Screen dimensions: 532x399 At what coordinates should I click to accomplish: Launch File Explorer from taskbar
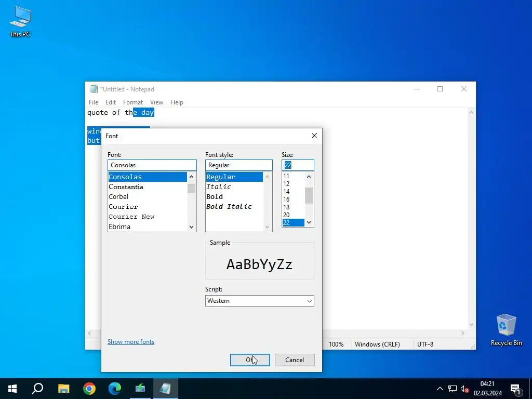coord(63,389)
